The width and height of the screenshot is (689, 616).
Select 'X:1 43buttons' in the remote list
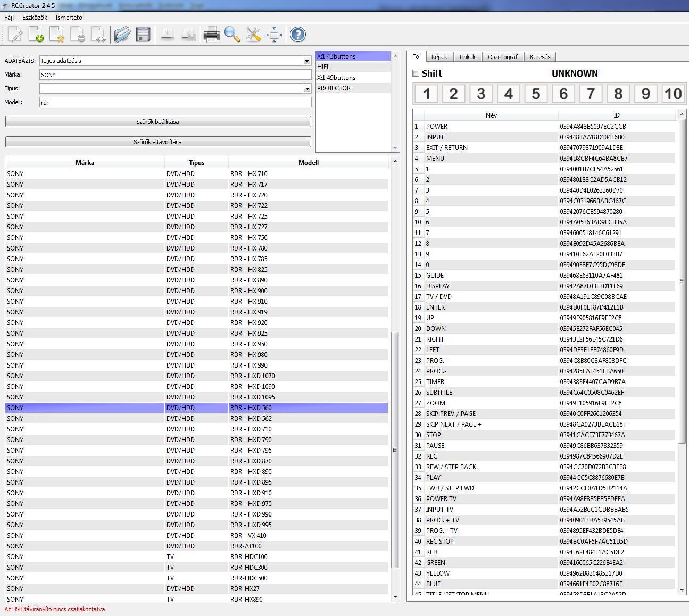(x=353, y=56)
